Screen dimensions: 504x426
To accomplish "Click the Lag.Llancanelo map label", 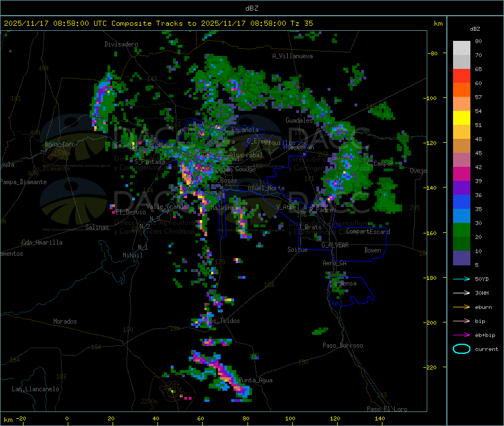I will coord(35,389).
